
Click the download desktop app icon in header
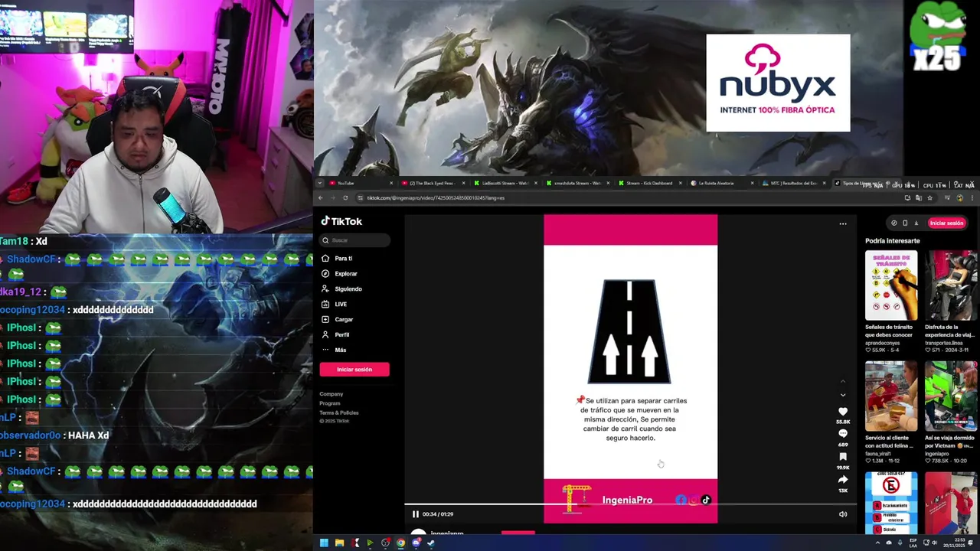pos(916,223)
